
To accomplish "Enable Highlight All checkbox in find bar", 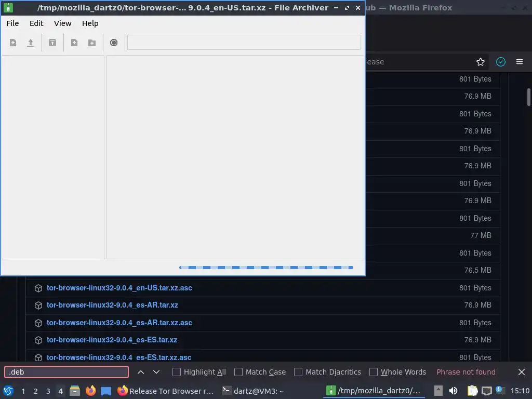I will [177, 372].
